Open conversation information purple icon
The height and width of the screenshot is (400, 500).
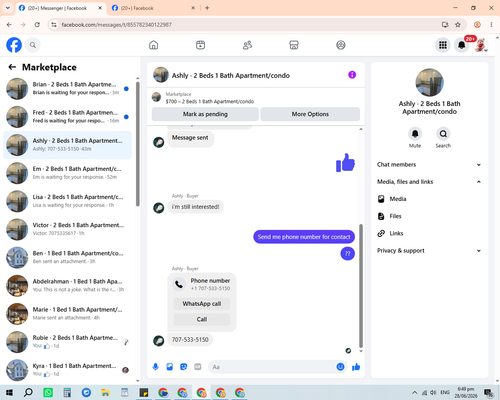tap(352, 75)
